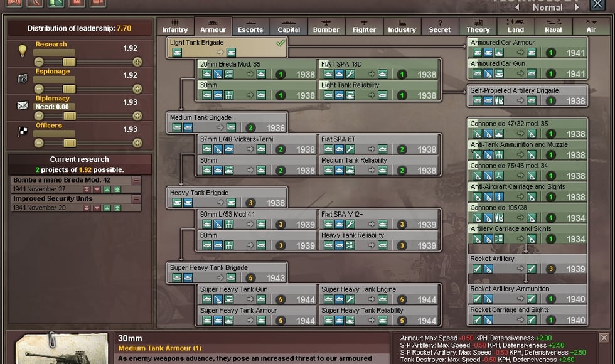Click the Research lightbulb icon
The height and width of the screenshot is (364, 615).
23,51
